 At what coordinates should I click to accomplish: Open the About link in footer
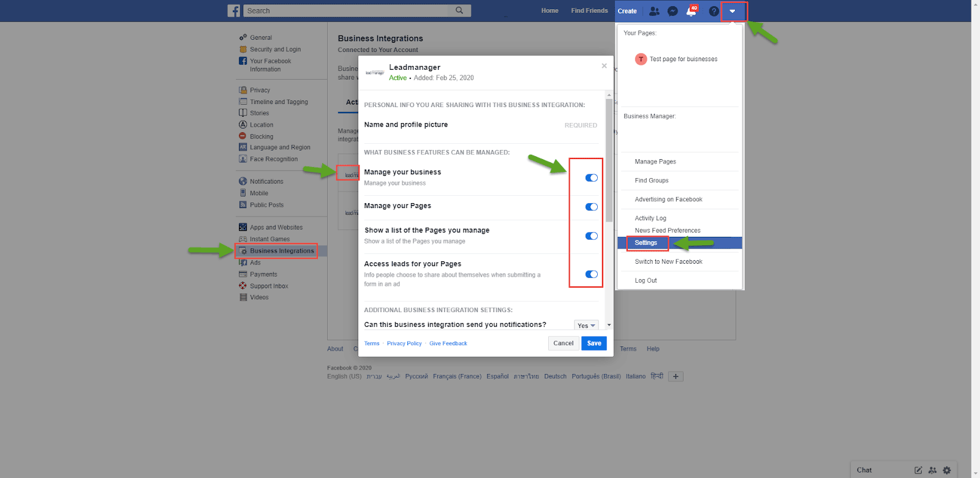tap(335, 349)
